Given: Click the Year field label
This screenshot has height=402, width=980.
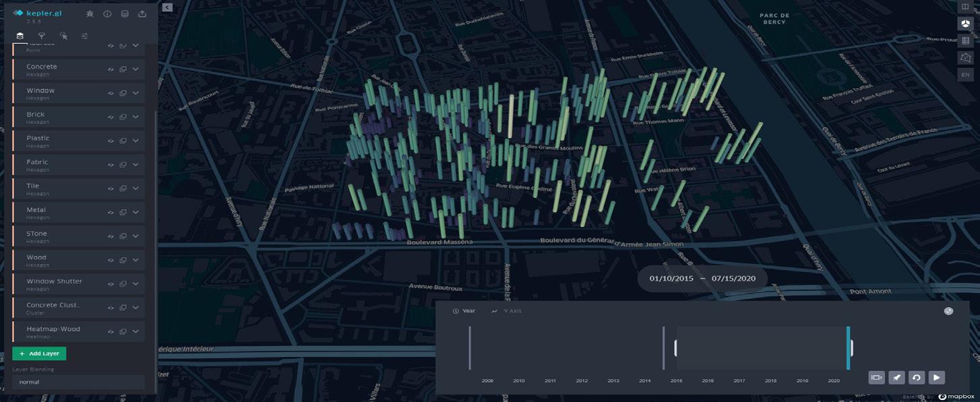Looking at the screenshot, I should pos(468,311).
